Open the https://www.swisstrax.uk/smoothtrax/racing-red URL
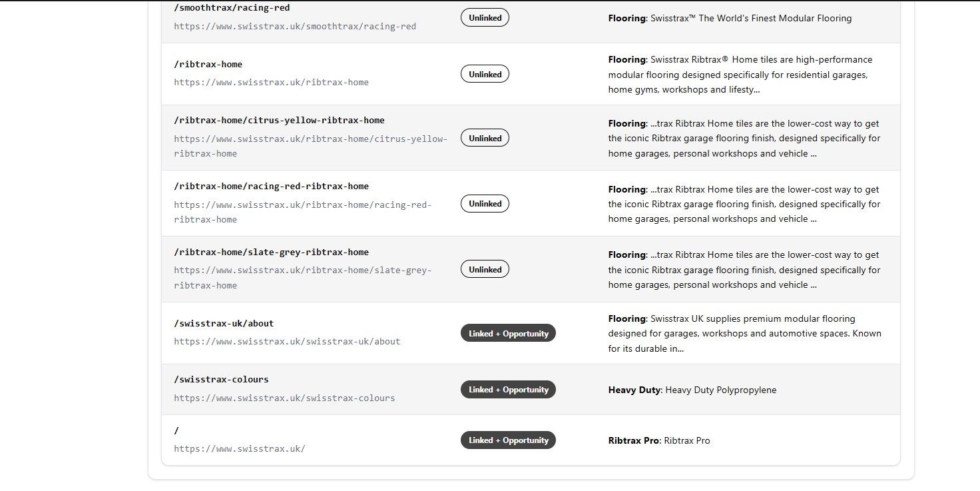The image size is (980, 491). 295,27
